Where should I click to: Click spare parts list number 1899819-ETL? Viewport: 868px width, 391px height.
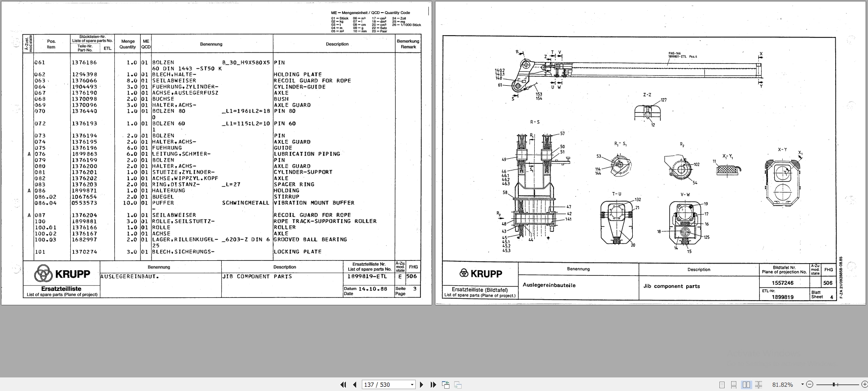pos(367,276)
